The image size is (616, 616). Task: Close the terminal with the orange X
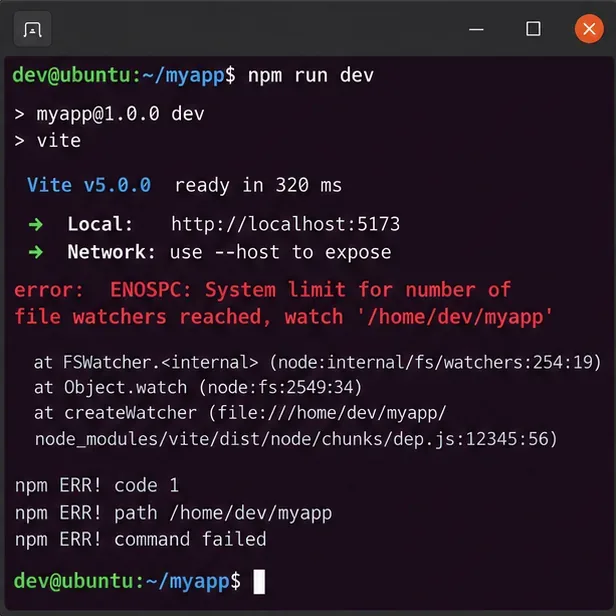click(x=589, y=29)
